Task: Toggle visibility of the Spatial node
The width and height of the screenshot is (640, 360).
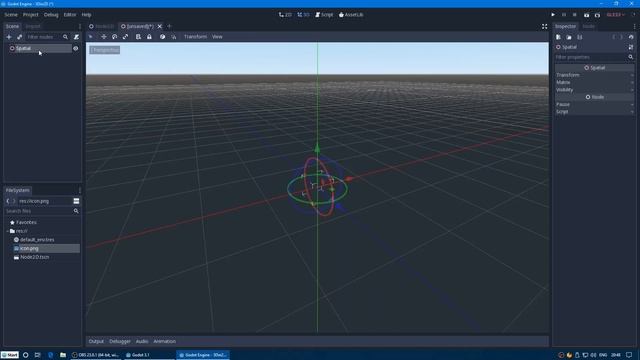Action: tap(76, 48)
